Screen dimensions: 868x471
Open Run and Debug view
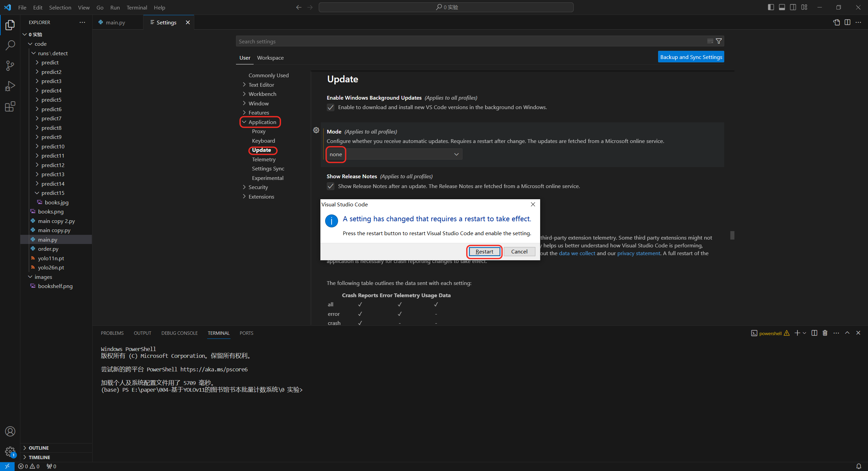point(10,86)
